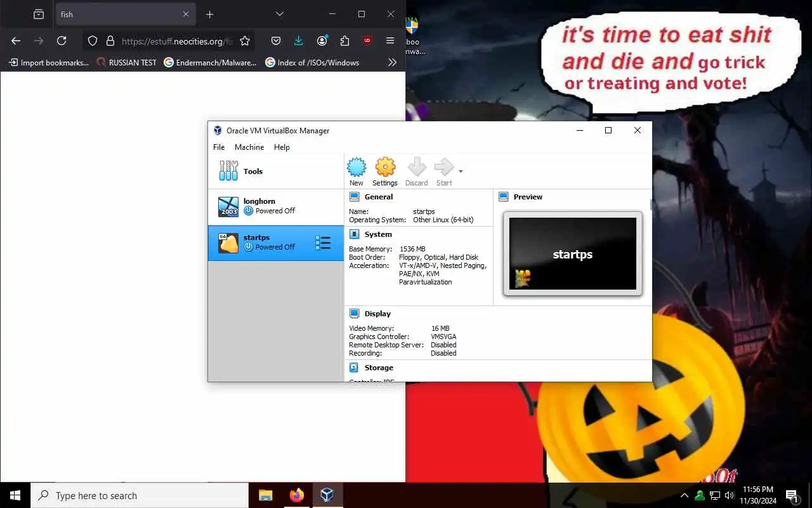Click the taskbar search box
812x508 pixels.
pyautogui.click(x=140, y=495)
